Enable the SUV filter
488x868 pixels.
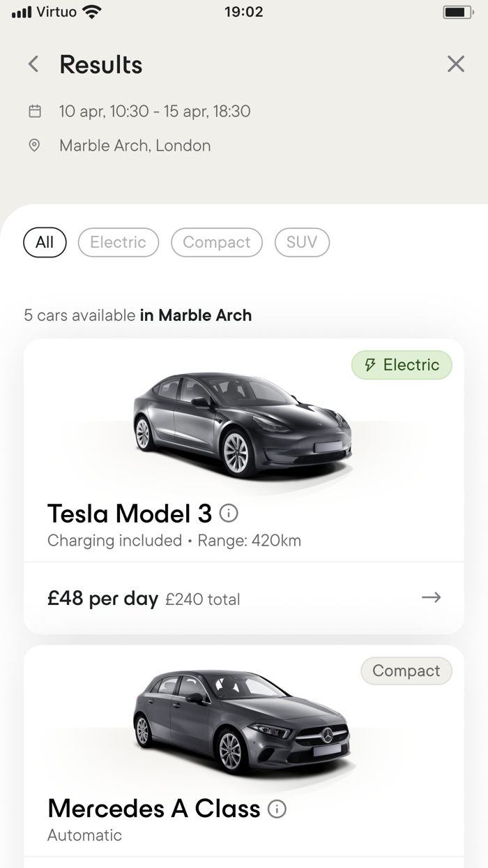pos(302,242)
